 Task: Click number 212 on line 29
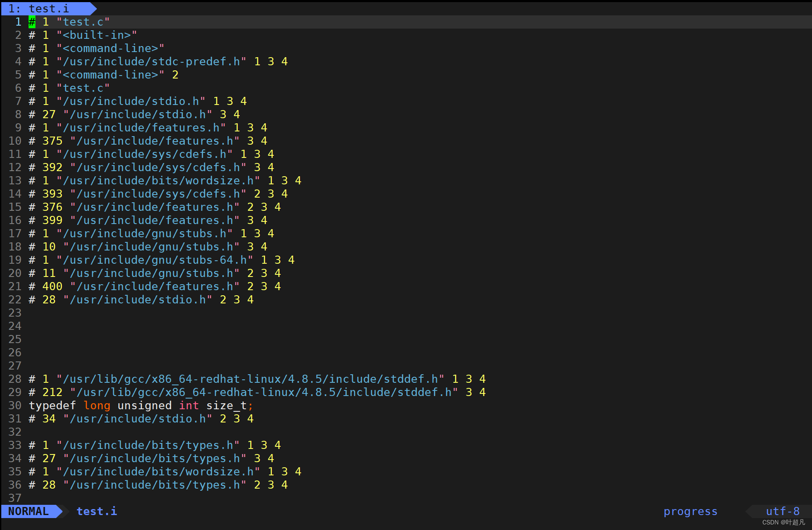click(52, 392)
